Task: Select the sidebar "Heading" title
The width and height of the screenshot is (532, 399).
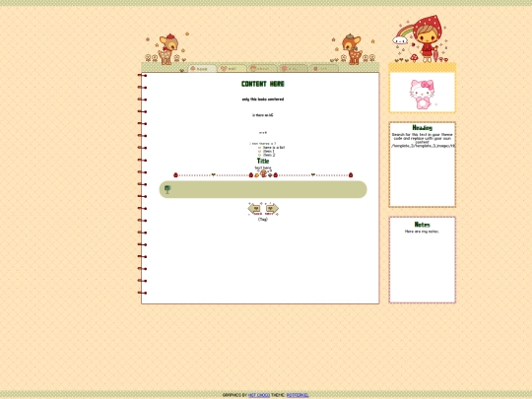Action: [422, 127]
